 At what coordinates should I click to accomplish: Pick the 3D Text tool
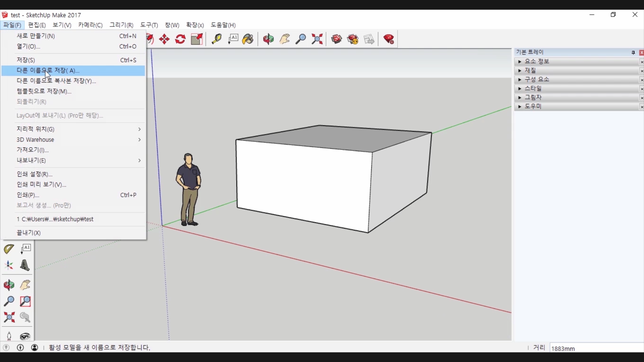pyautogui.click(x=25, y=265)
